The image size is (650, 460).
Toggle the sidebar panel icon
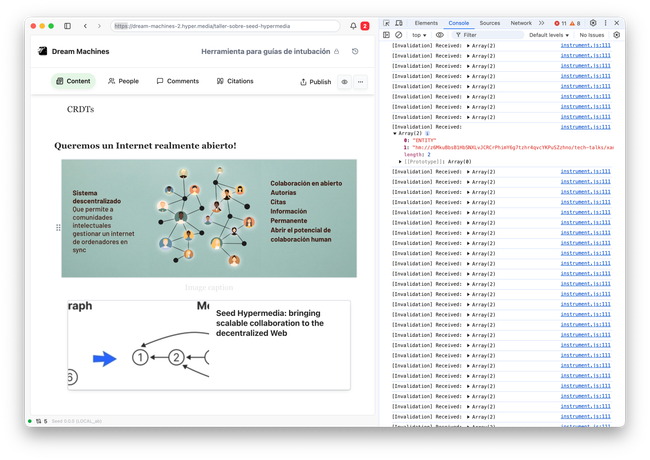(67, 26)
